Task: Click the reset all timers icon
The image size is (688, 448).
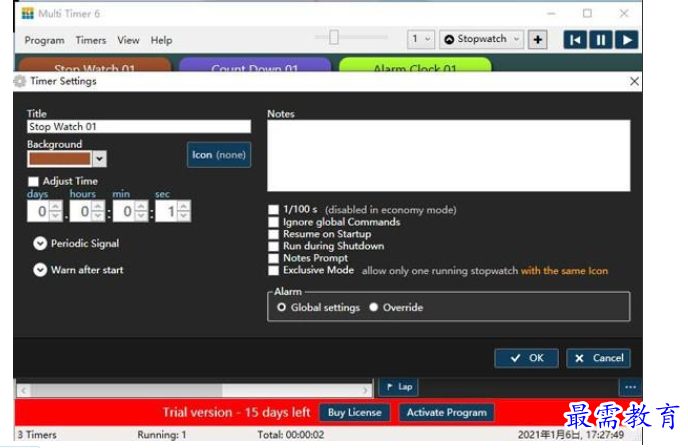Action: [575, 40]
